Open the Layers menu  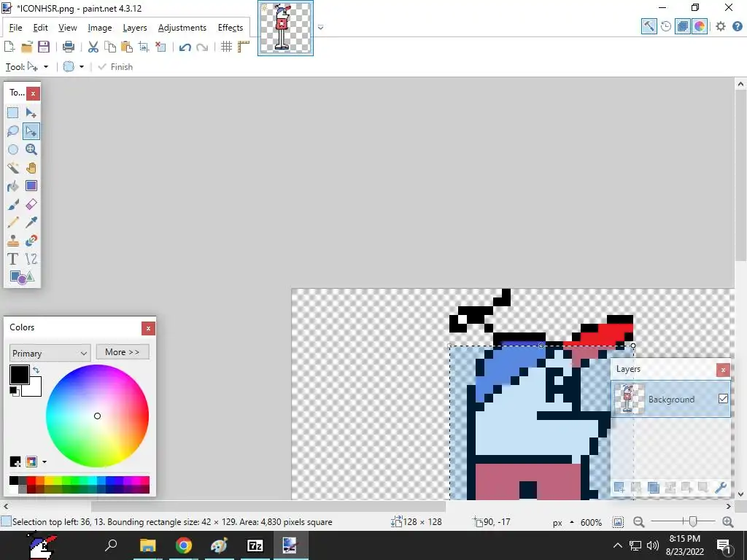coord(135,28)
